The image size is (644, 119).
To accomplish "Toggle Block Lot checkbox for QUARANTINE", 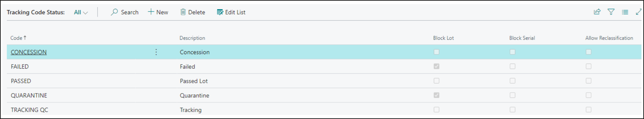I will point(436,95).
